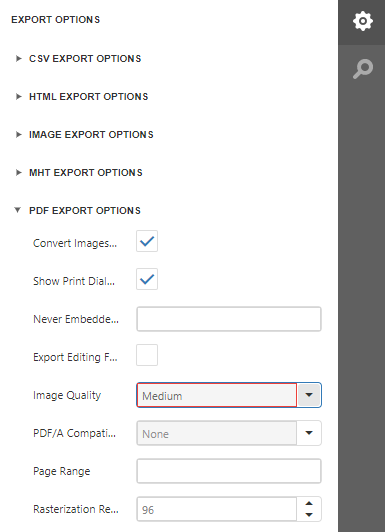Uncheck the Convert Images checkbox
This screenshot has width=385, height=532.
point(147,241)
